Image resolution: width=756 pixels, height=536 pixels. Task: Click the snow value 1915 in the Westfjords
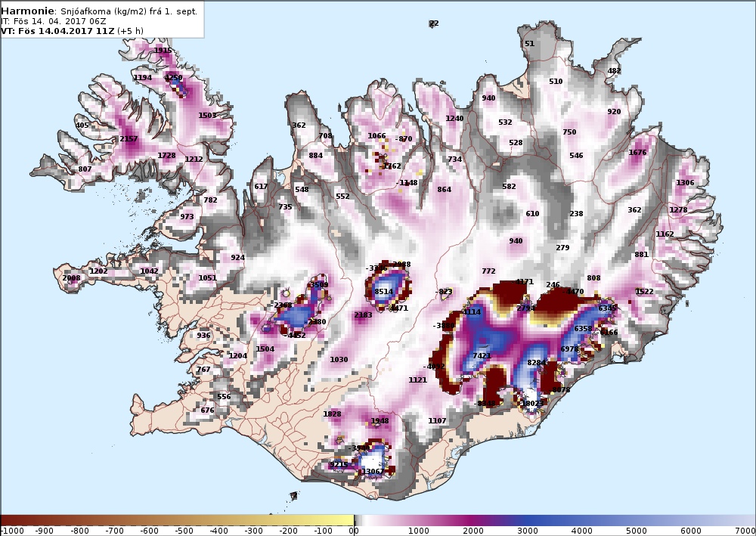click(163, 50)
